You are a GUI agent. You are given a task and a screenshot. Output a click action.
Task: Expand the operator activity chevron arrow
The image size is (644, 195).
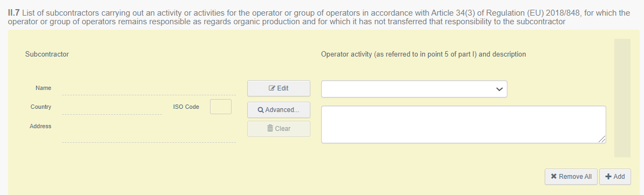[x=499, y=89]
